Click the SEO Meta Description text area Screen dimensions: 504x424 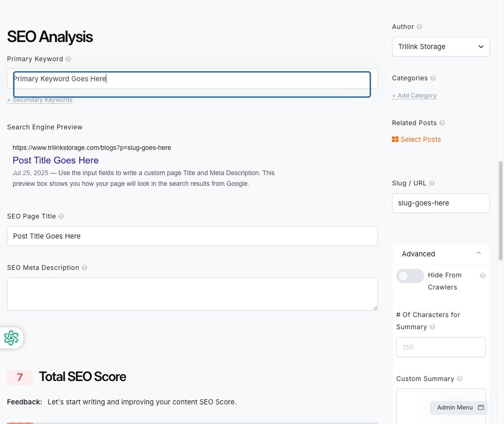(x=192, y=294)
